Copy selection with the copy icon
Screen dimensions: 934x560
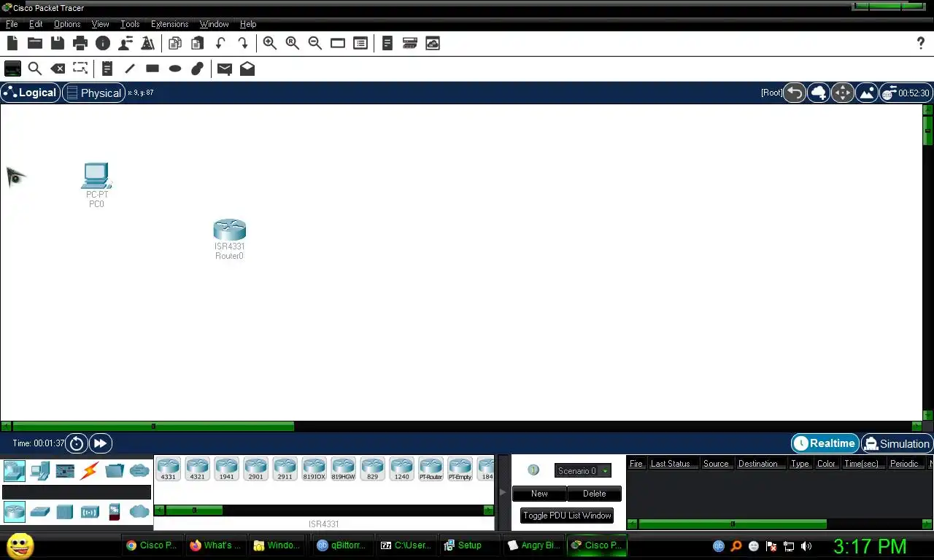click(175, 43)
